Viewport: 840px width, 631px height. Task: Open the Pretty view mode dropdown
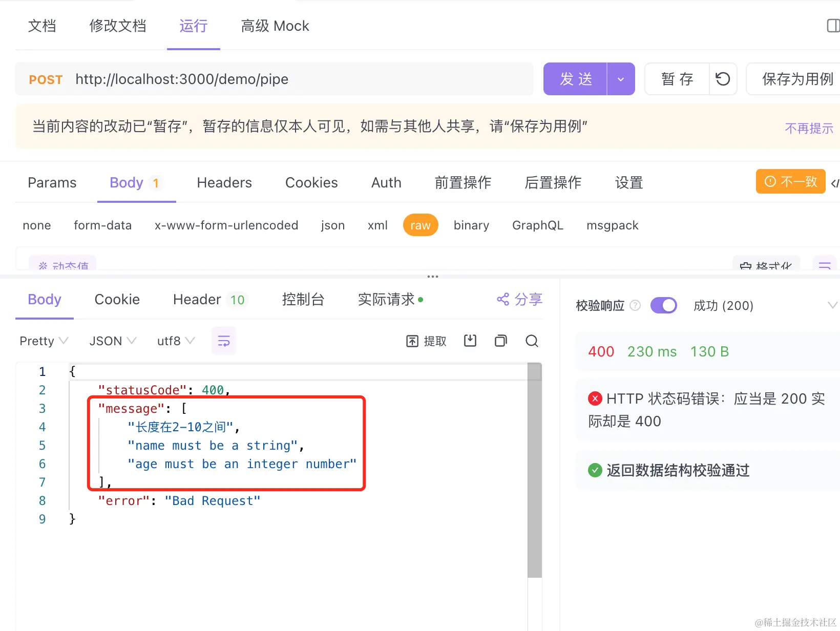click(x=44, y=341)
